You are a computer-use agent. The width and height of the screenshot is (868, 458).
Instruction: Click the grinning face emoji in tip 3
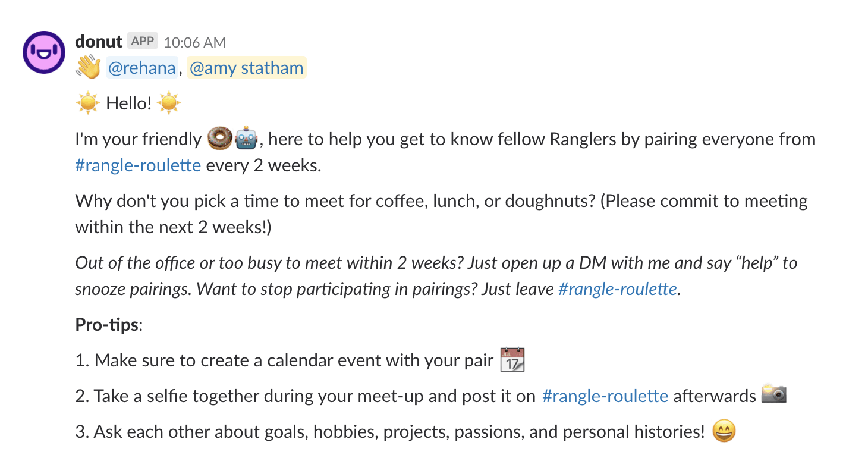[724, 431]
